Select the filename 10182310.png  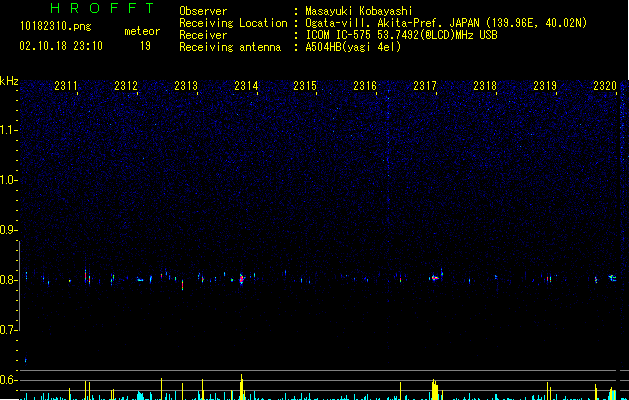(x=55, y=26)
